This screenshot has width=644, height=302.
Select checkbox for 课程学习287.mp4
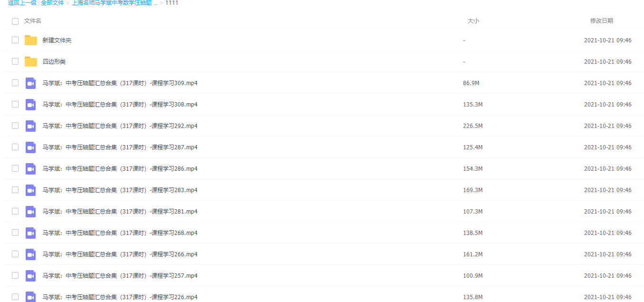coord(15,147)
